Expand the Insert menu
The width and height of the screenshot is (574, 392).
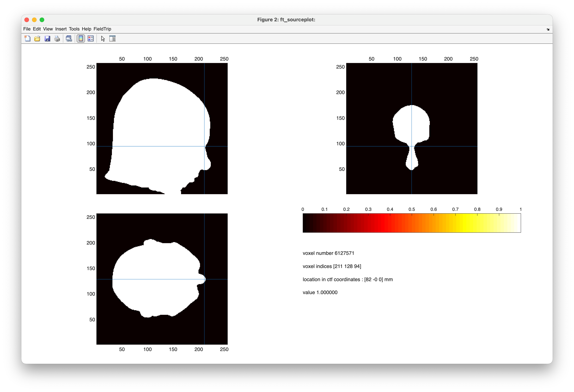[x=61, y=29]
